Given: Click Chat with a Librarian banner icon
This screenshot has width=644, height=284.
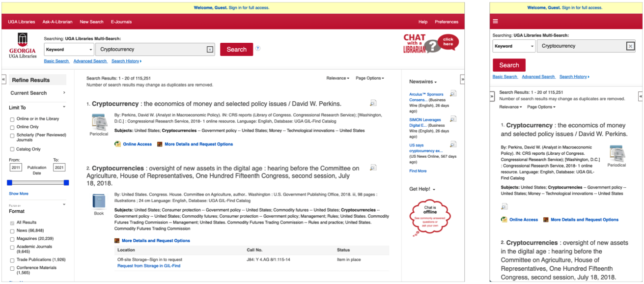Looking at the screenshot, I should click(x=430, y=43).
